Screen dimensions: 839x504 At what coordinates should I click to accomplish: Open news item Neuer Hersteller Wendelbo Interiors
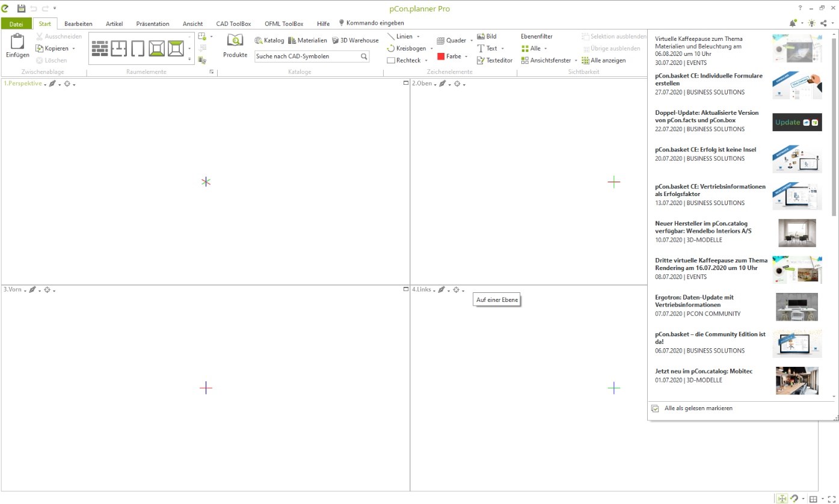tap(738, 232)
